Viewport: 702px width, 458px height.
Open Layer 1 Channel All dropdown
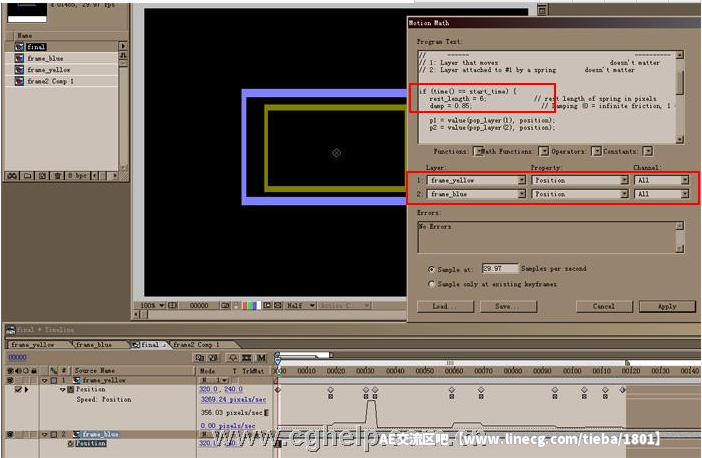coord(661,180)
